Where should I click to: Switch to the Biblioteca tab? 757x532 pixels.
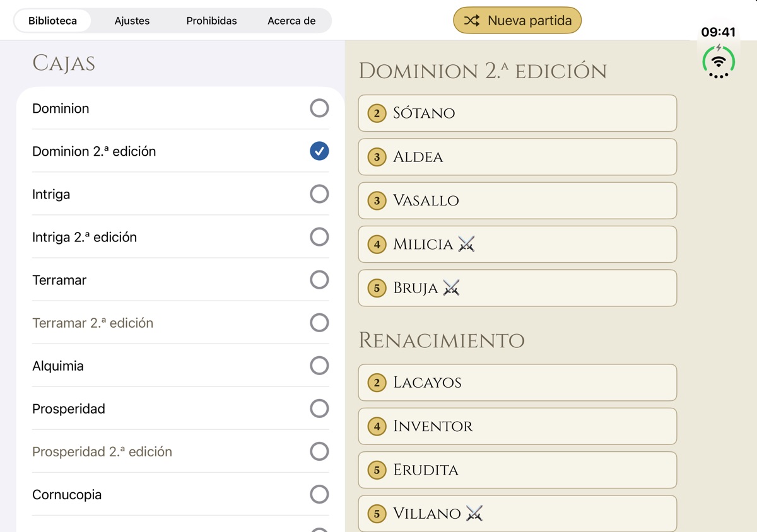(53, 21)
